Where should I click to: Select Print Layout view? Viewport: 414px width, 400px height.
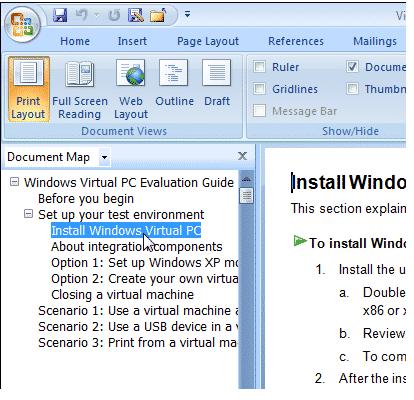coord(28,89)
